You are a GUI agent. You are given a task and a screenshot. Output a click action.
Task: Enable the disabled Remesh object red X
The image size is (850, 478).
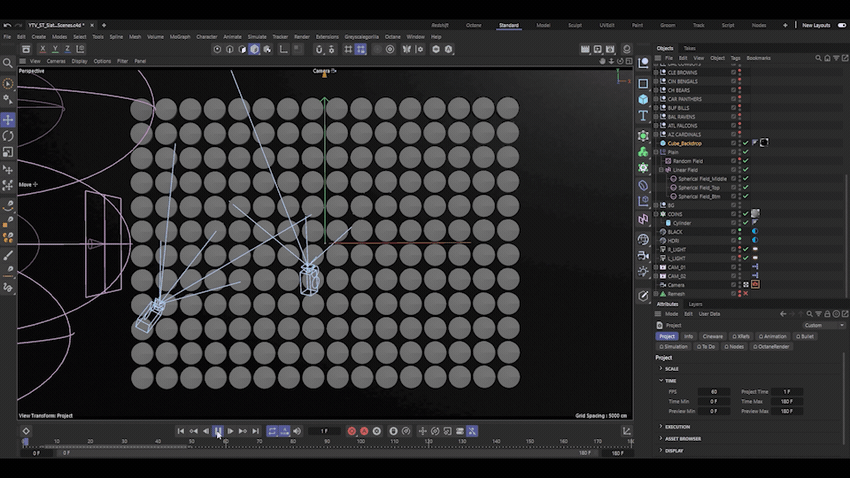[x=746, y=294]
